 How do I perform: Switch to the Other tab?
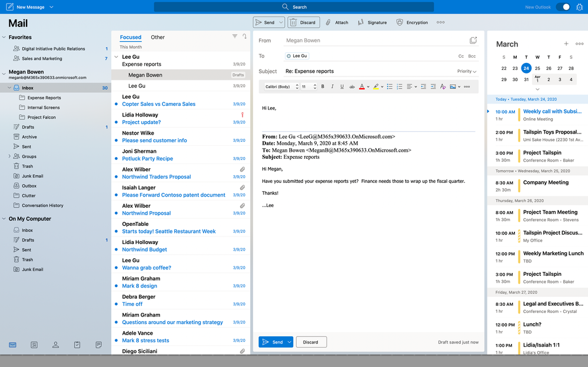pos(158,37)
